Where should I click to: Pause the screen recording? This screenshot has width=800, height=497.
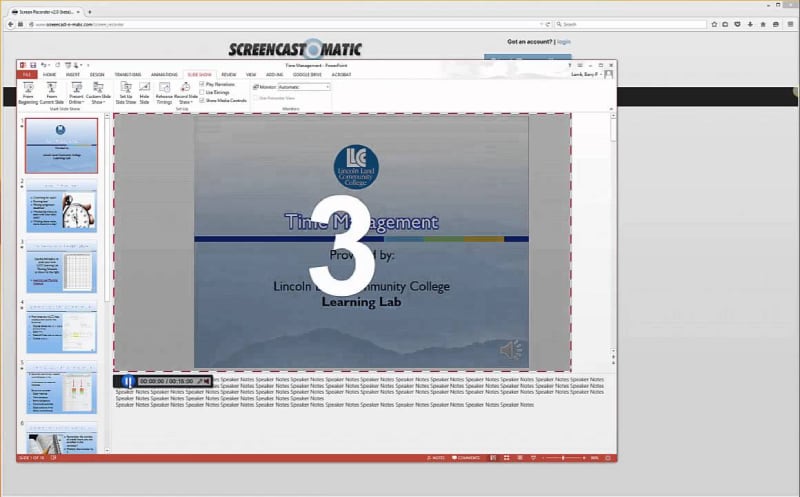point(128,381)
